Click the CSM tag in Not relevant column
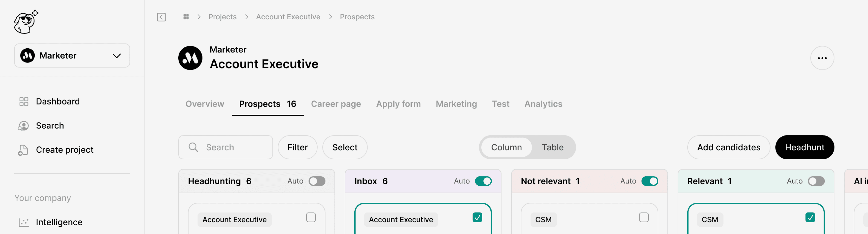The image size is (868, 234). pos(544,219)
